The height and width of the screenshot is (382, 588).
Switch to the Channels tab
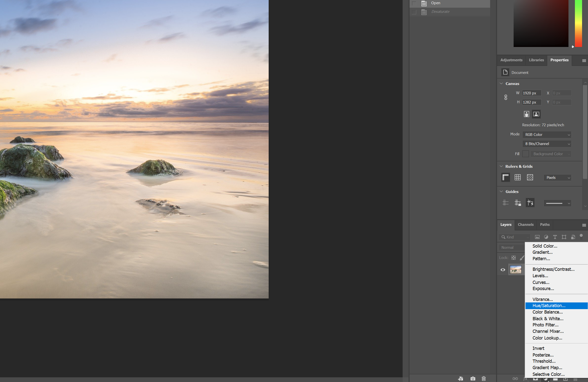[525, 225]
